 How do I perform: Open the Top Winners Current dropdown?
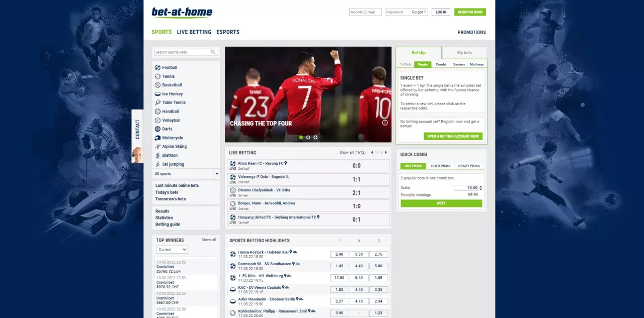click(172, 249)
